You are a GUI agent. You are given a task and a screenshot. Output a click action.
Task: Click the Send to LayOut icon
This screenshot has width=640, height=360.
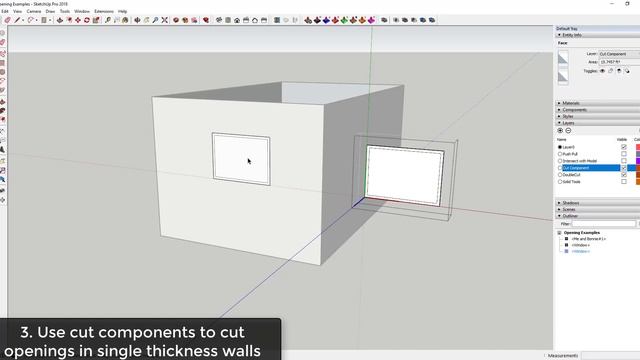point(194,20)
